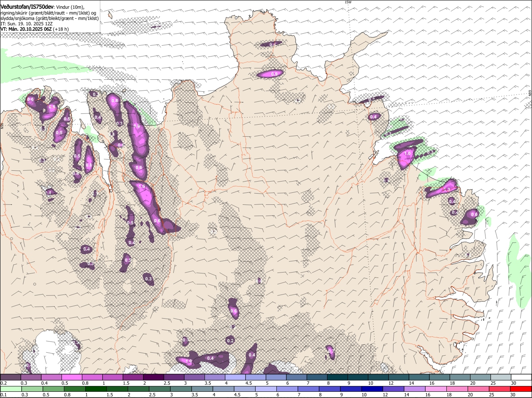Click label 0.2 in top legend row
Screen dimensions: 532x398
click(x=3, y=383)
